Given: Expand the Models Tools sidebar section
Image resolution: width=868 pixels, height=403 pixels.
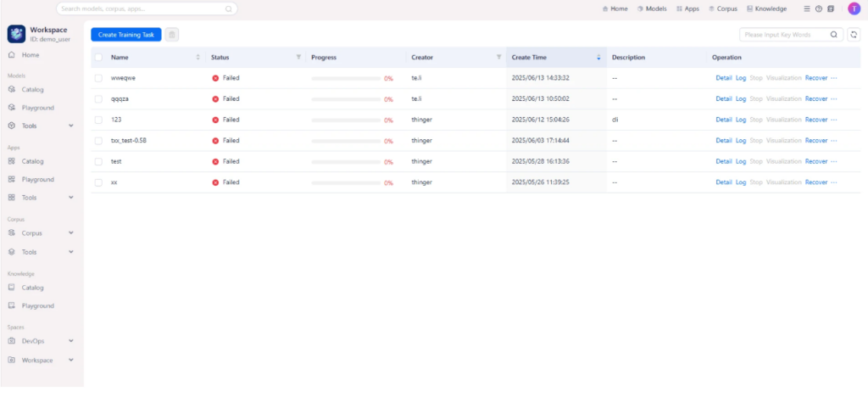Looking at the screenshot, I should (x=71, y=126).
